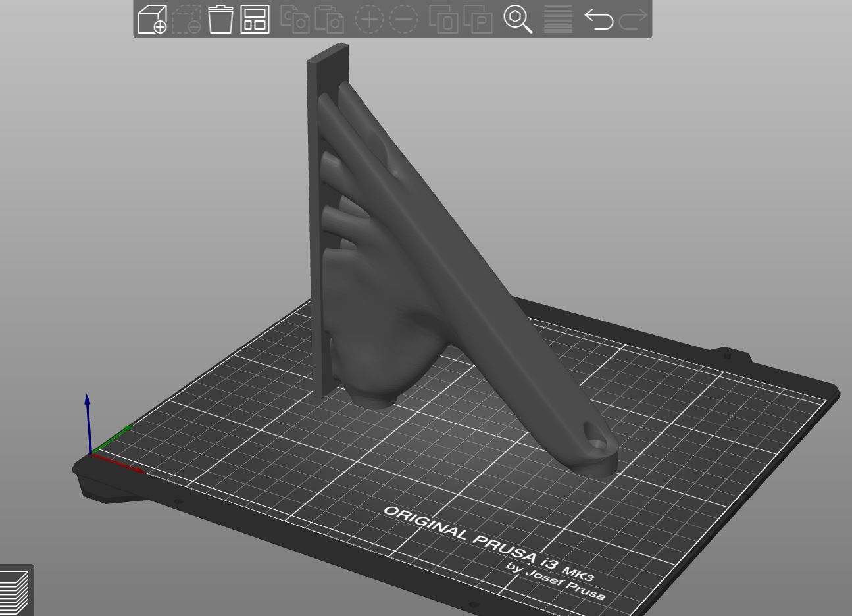852x616 pixels.
Task: Split the model to parts
Action: [x=478, y=20]
